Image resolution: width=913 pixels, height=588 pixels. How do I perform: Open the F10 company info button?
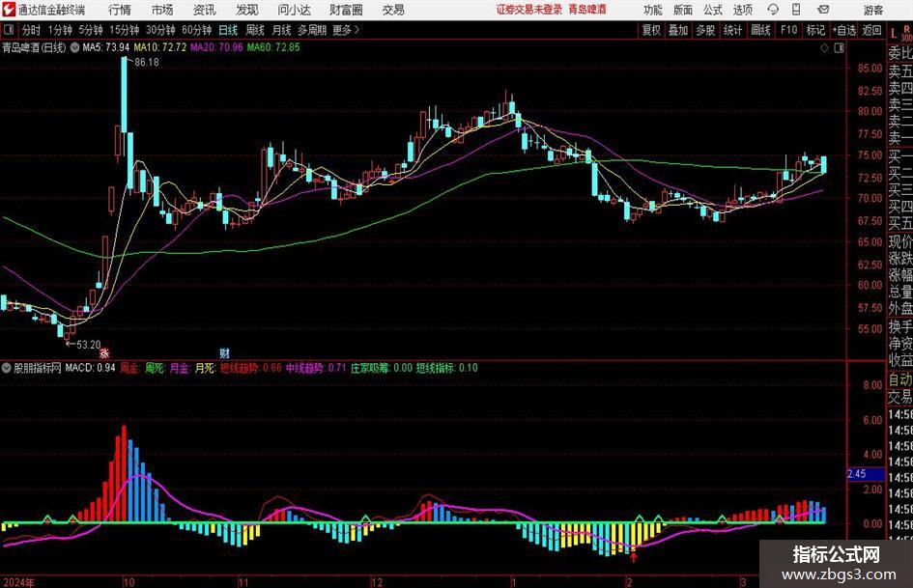(788, 30)
